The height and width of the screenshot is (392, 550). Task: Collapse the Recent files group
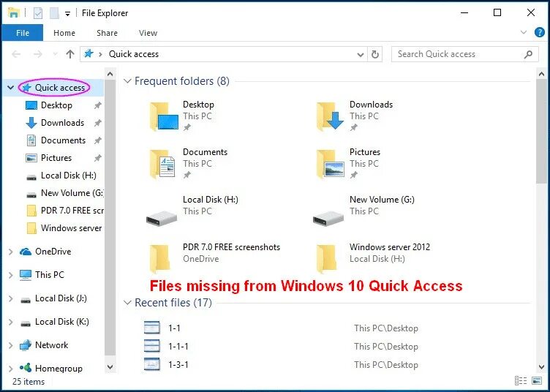(127, 303)
